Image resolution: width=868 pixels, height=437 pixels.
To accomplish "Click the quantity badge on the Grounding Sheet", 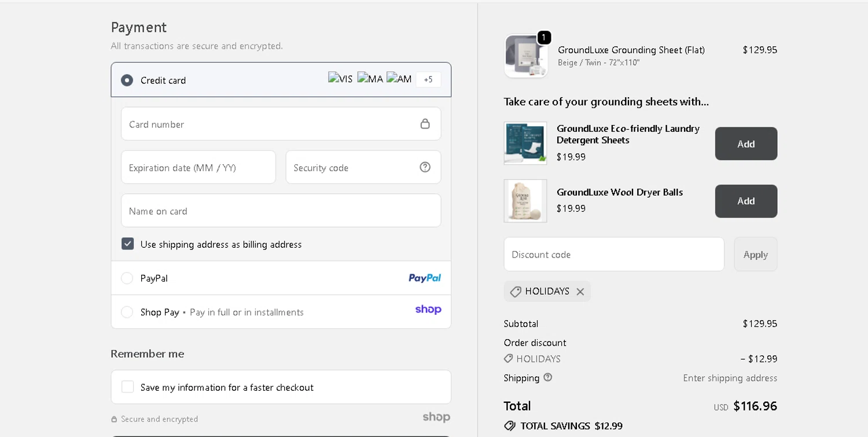I will 544,38.
